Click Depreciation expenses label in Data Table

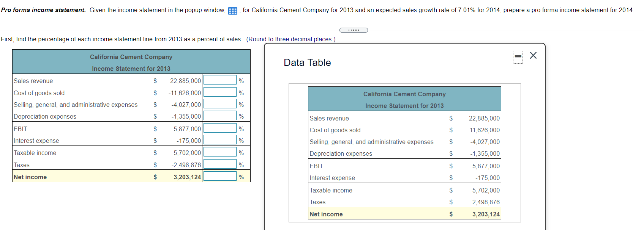[x=341, y=153]
